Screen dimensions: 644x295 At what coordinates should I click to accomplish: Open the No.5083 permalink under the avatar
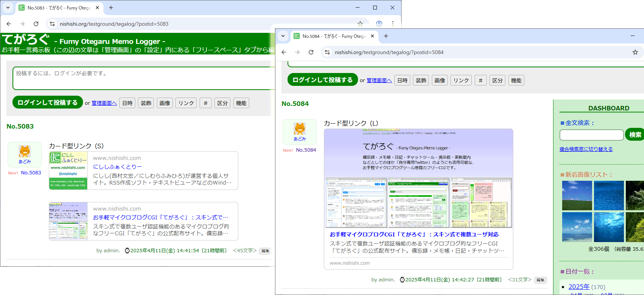[x=31, y=172]
